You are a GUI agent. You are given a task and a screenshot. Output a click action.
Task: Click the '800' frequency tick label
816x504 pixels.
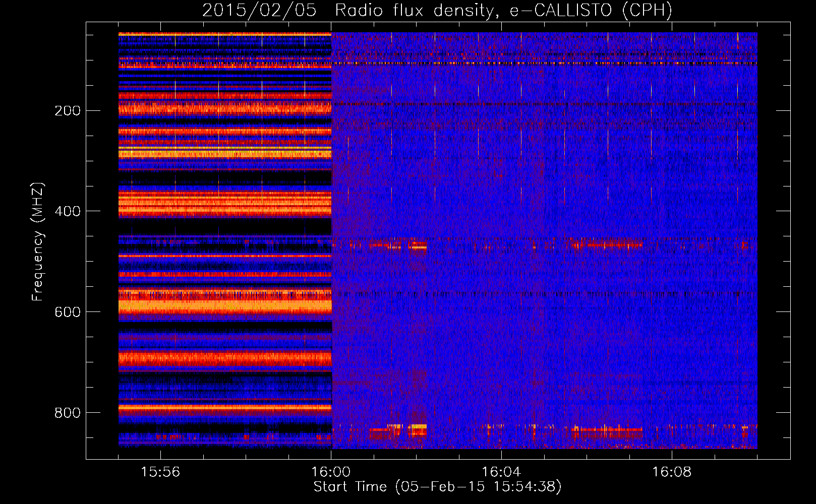(x=68, y=413)
